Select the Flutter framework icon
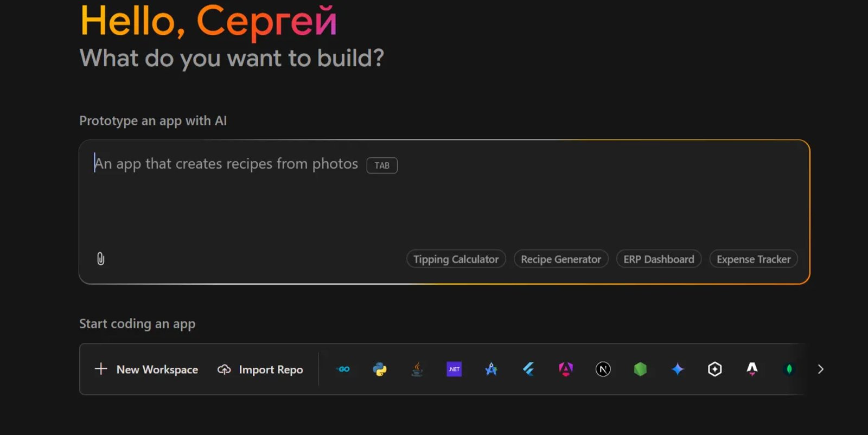This screenshot has height=435, width=868. 528,369
